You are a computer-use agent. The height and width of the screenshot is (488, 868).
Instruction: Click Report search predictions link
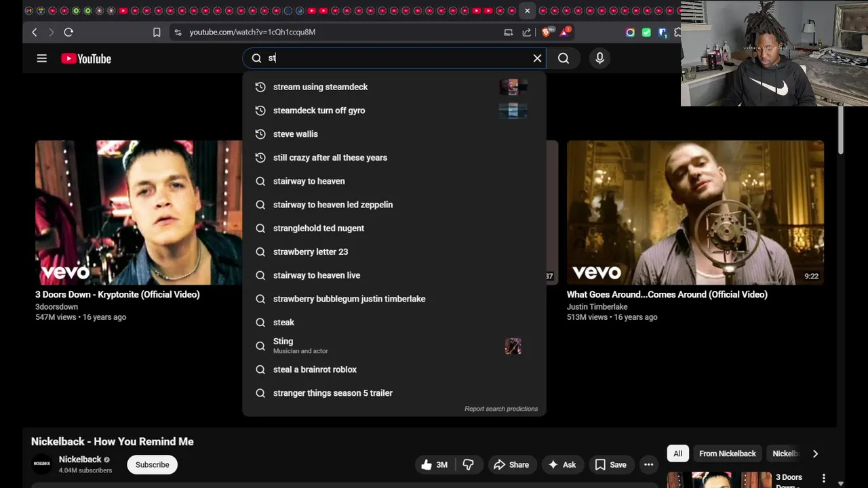point(501,409)
